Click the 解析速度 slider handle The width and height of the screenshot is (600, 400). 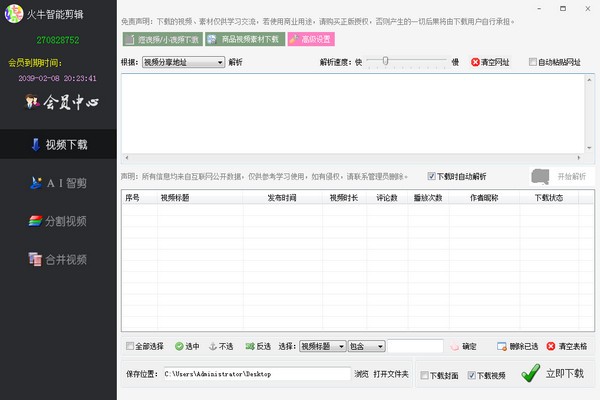[385, 61]
